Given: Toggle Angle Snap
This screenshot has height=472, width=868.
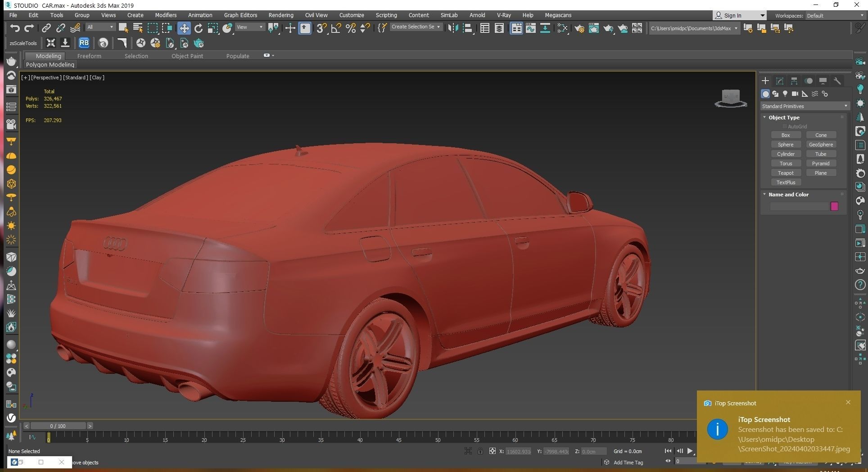Looking at the screenshot, I should coord(336,28).
